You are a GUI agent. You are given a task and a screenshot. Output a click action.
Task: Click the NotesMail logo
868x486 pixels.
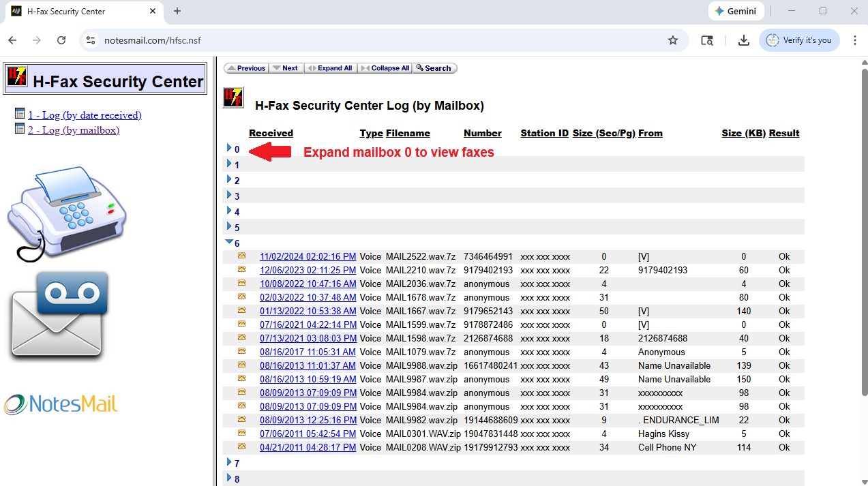(x=61, y=404)
